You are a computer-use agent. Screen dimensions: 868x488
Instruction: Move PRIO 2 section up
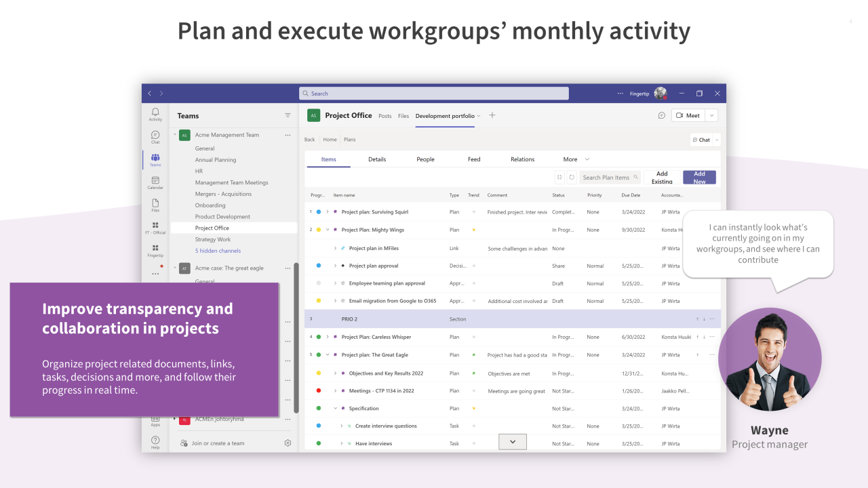pyautogui.click(x=697, y=319)
